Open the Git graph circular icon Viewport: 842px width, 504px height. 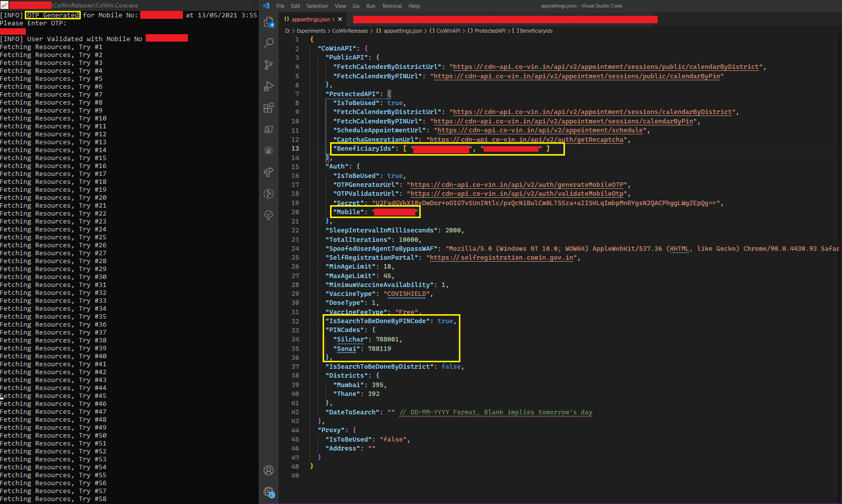point(269,194)
